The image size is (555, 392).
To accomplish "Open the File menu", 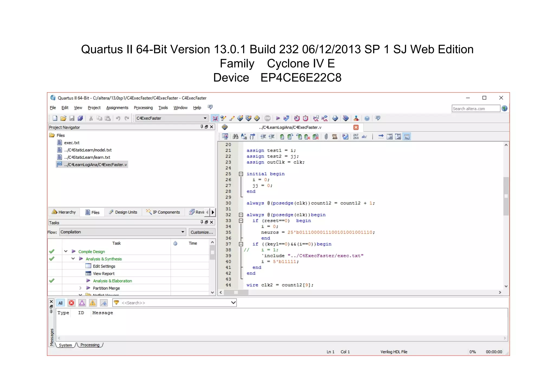I will point(53,107).
